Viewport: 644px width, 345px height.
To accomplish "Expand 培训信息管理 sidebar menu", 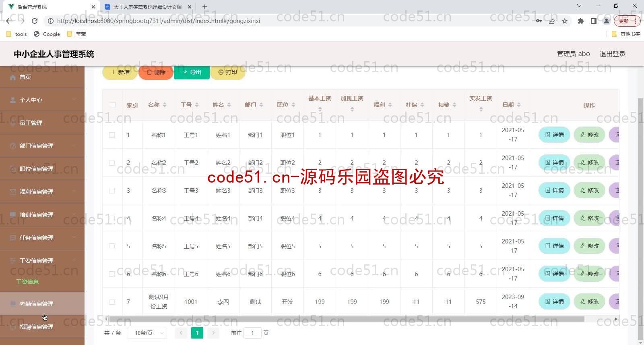I will [42, 215].
